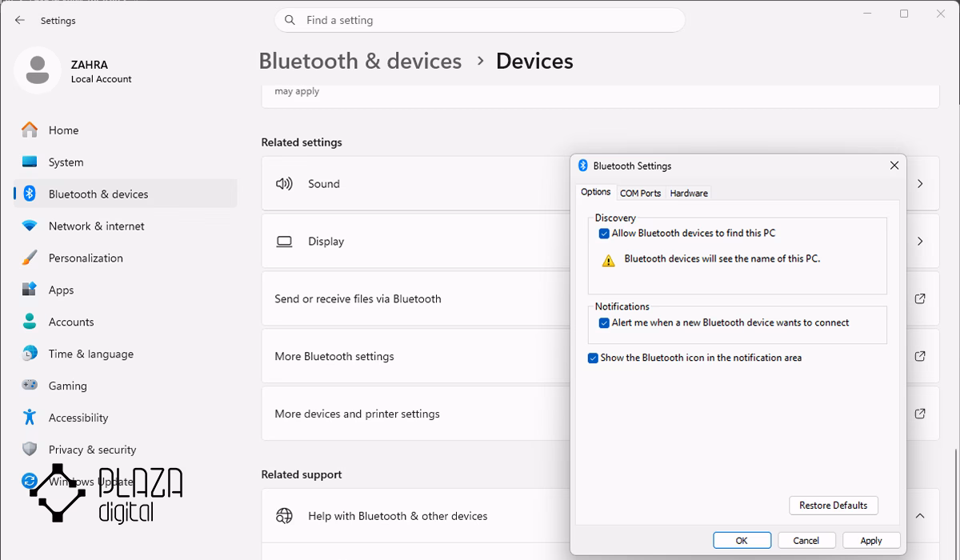Open Accessibility settings from sidebar
The height and width of the screenshot is (560, 960).
coord(126,418)
